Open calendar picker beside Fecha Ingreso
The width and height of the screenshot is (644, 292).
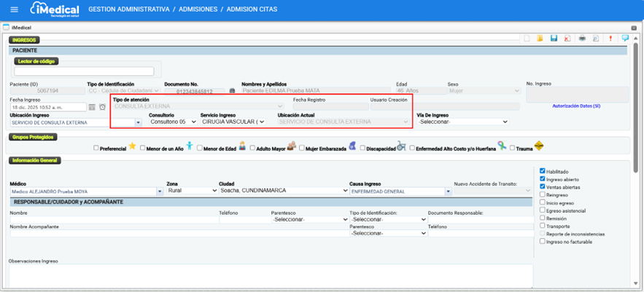click(93, 107)
